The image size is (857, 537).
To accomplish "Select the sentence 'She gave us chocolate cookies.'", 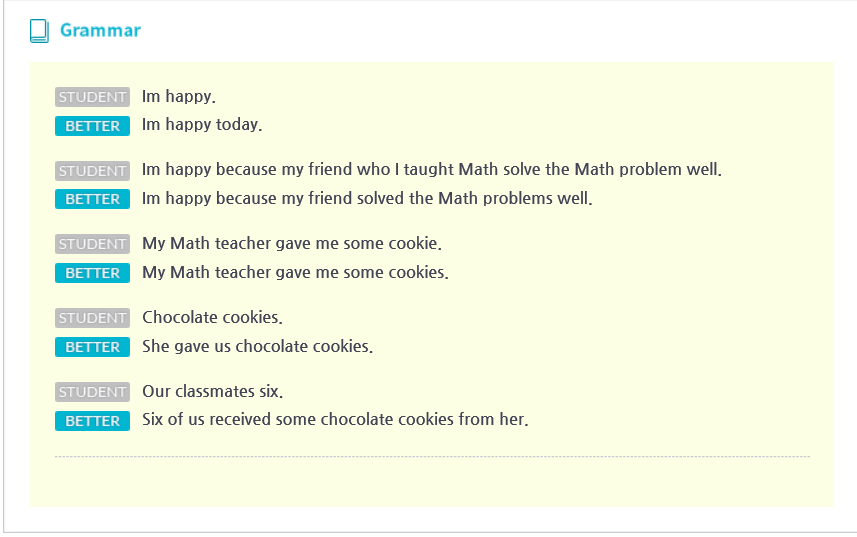I will point(257,347).
